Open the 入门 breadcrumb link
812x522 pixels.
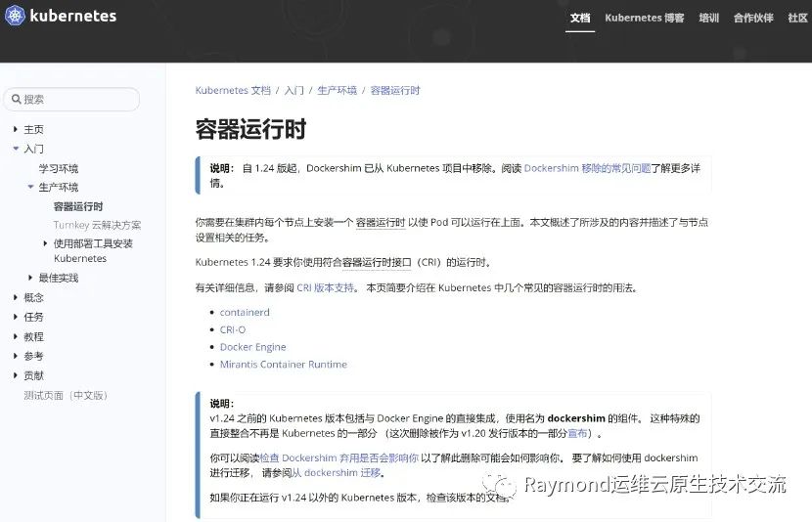pos(294,90)
